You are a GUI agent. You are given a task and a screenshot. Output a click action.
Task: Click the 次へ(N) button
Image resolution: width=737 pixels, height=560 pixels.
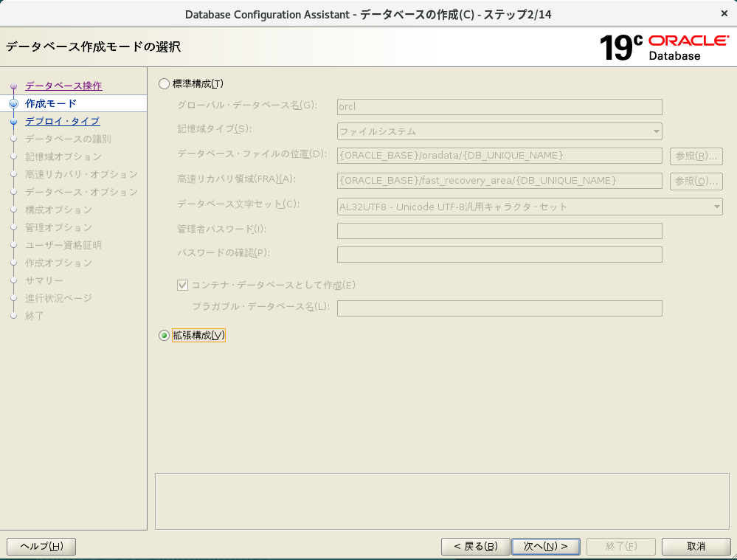(x=546, y=546)
